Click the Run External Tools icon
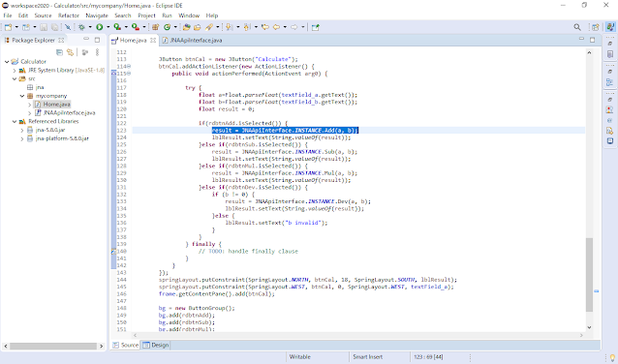This screenshot has height=364, width=618. point(136,27)
